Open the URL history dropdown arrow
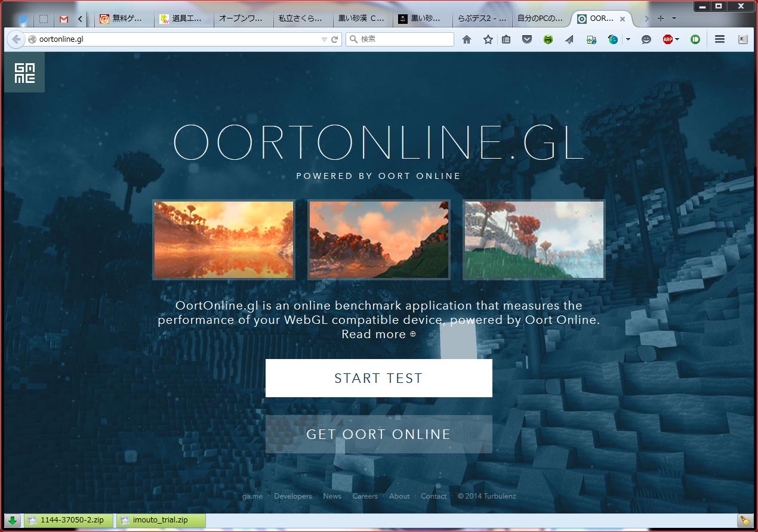Viewport: 758px width, 532px height. click(324, 39)
